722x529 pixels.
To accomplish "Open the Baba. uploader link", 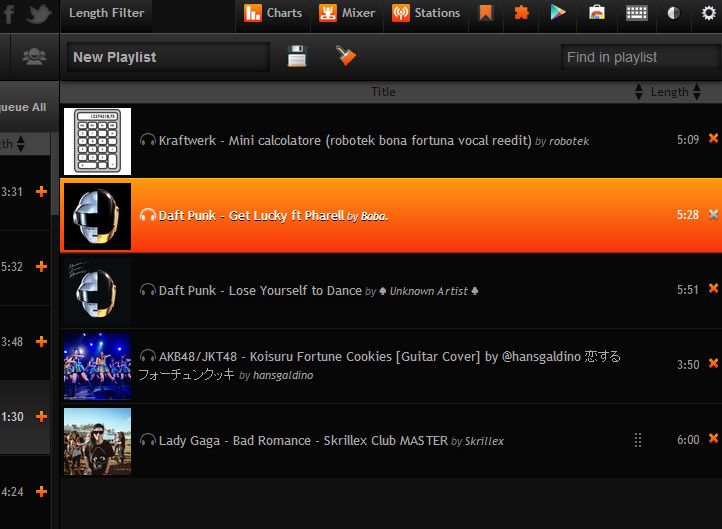I will [374, 216].
